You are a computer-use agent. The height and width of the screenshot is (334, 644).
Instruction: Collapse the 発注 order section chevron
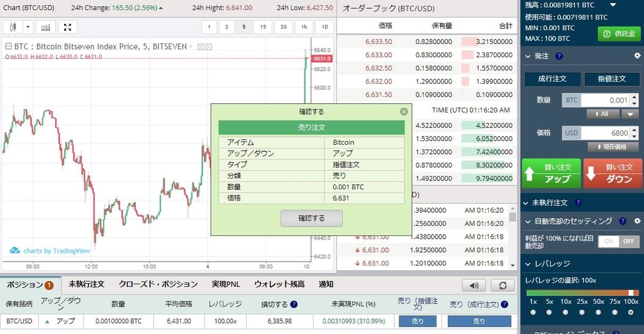(x=528, y=56)
